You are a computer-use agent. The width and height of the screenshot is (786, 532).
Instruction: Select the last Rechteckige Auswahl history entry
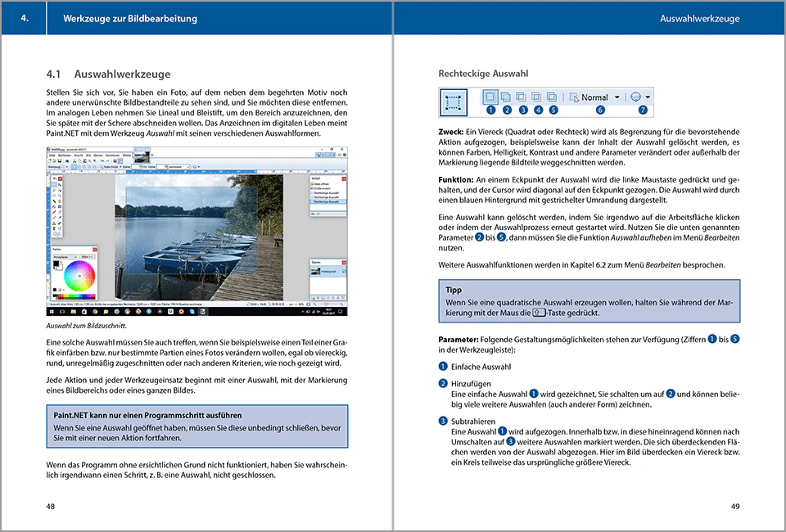(327, 201)
